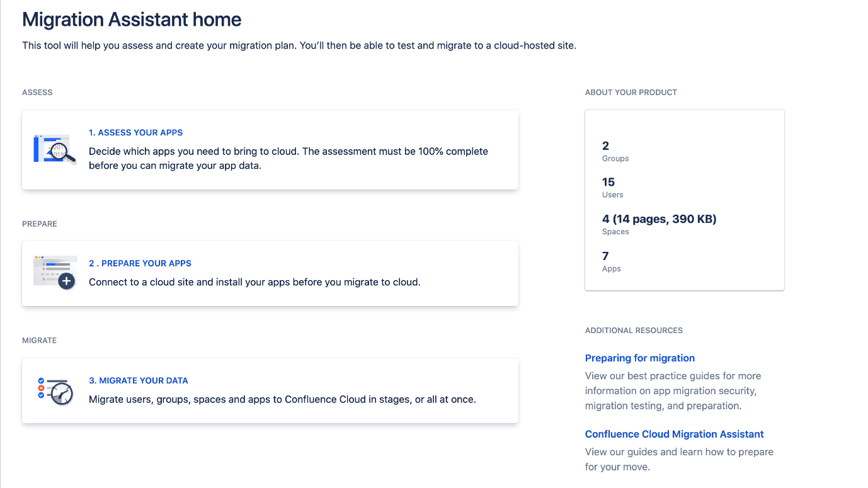Screen dimensions: 868x488
Task: Click the ADDITIONAL RESOURCES section label
Action: [634, 331]
